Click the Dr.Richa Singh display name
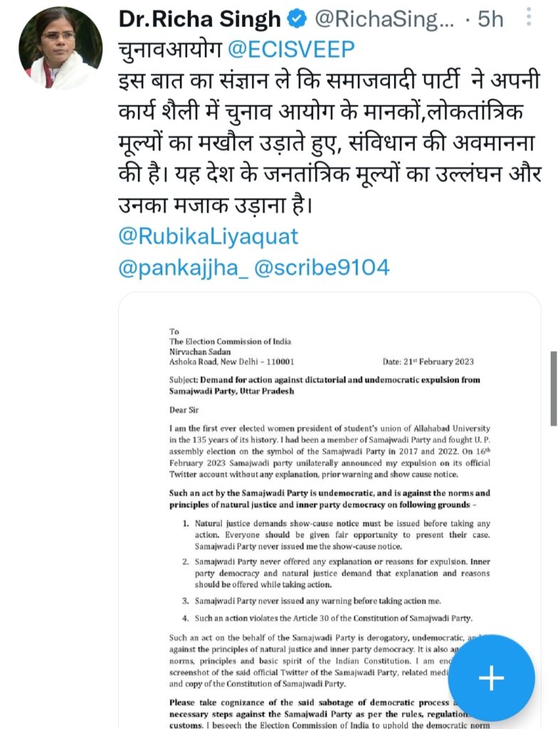The image size is (560, 729). pos(200,19)
